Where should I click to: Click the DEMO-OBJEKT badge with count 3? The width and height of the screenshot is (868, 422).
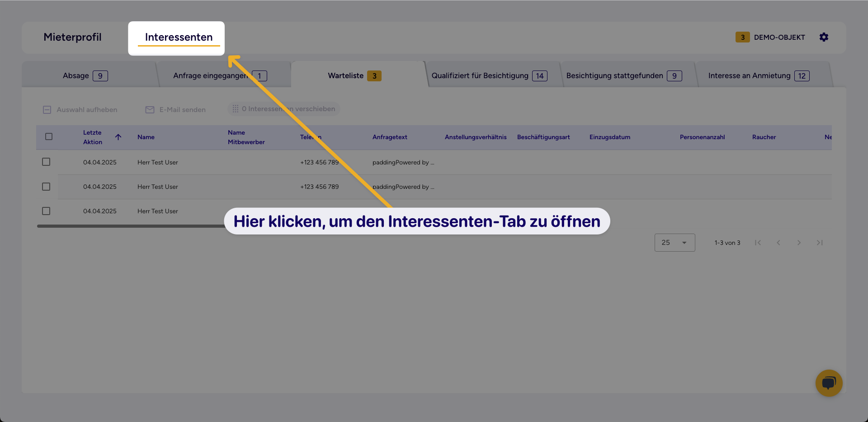[x=742, y=37]
